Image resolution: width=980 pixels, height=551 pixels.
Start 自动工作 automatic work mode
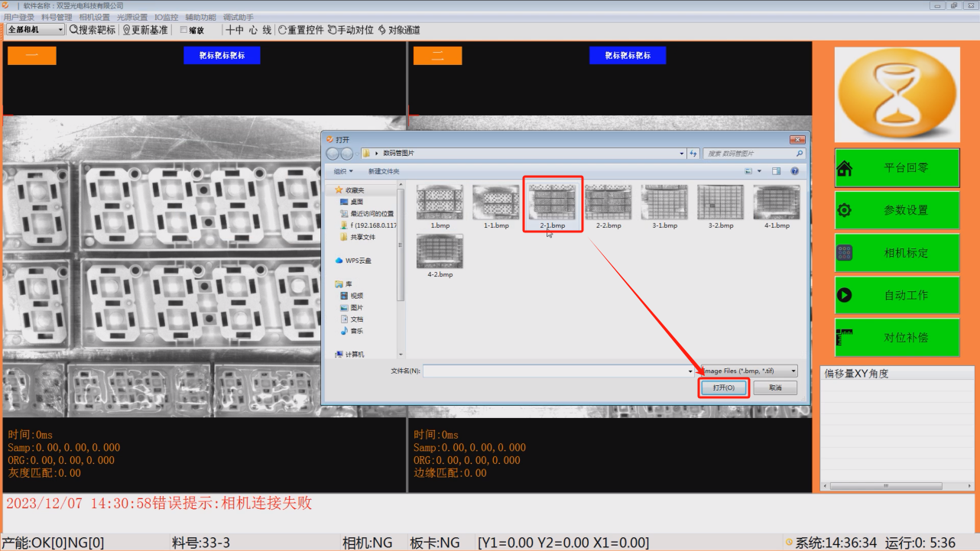897,295
